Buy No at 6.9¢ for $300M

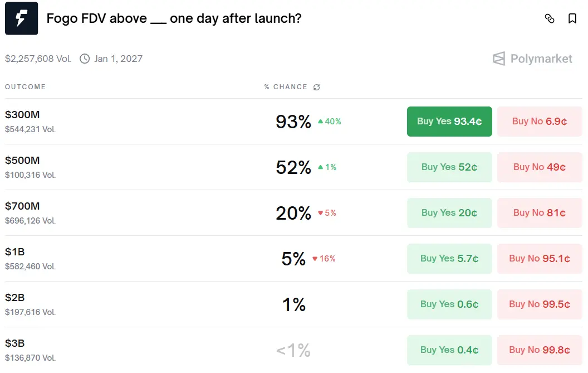[x=540, y=122]
